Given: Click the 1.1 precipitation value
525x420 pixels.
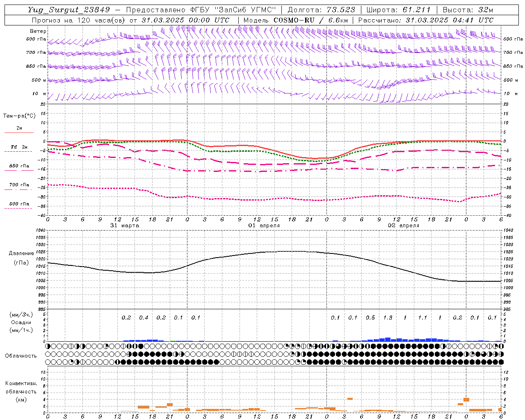Looking at the screenshot, I should 422,317.
